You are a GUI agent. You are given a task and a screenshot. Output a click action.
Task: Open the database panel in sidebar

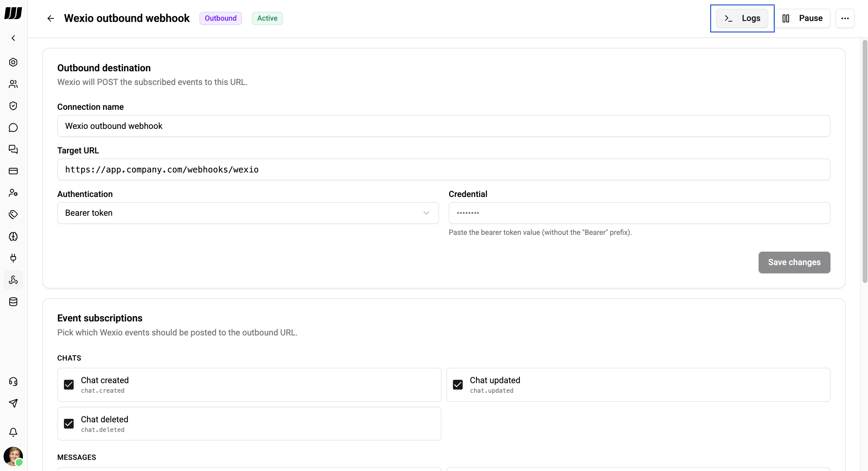13,301
